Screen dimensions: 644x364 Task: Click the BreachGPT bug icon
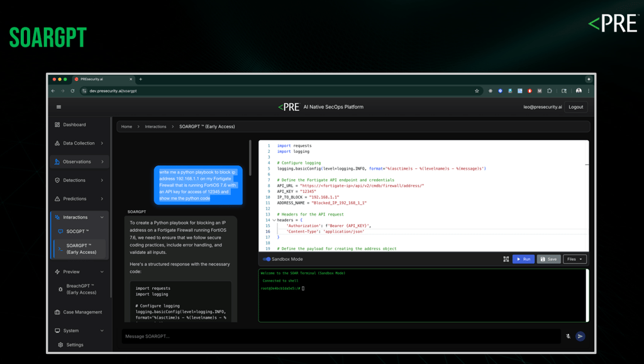[60, 289]
